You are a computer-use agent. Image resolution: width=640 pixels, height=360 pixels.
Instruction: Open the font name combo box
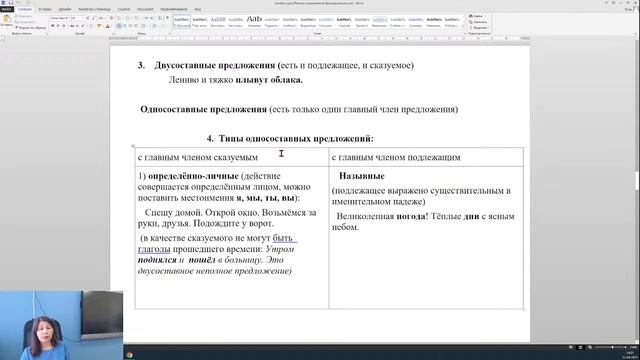click(60, 18)
